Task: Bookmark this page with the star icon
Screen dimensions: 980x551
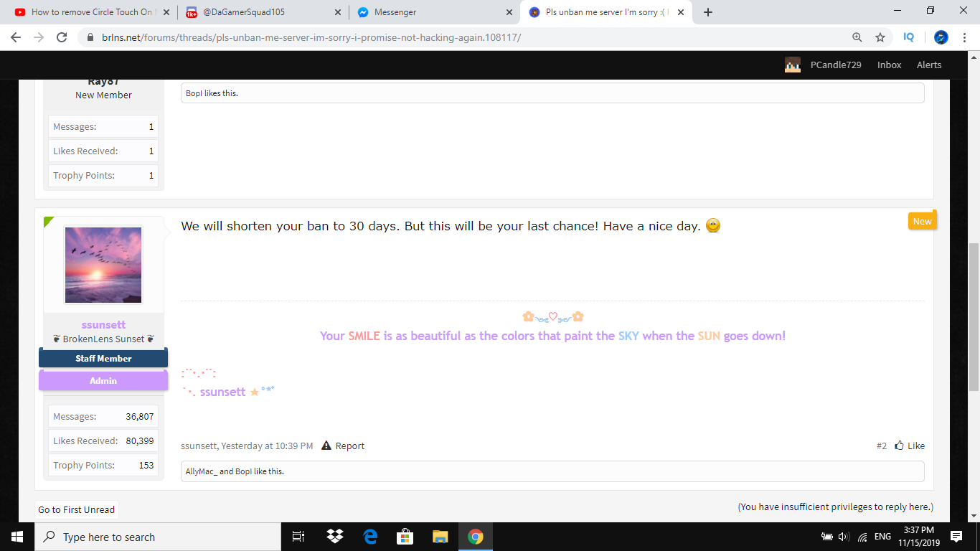Action: click(880, 37)
